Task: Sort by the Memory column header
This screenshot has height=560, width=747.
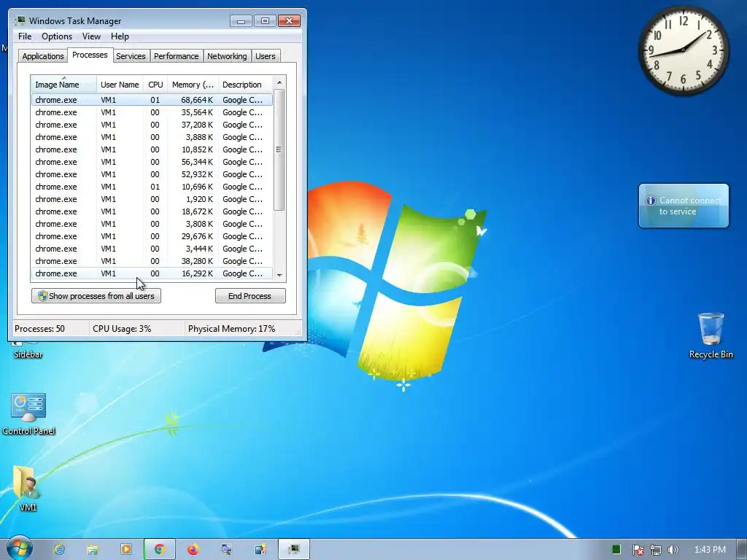Action: coord(193,85)
